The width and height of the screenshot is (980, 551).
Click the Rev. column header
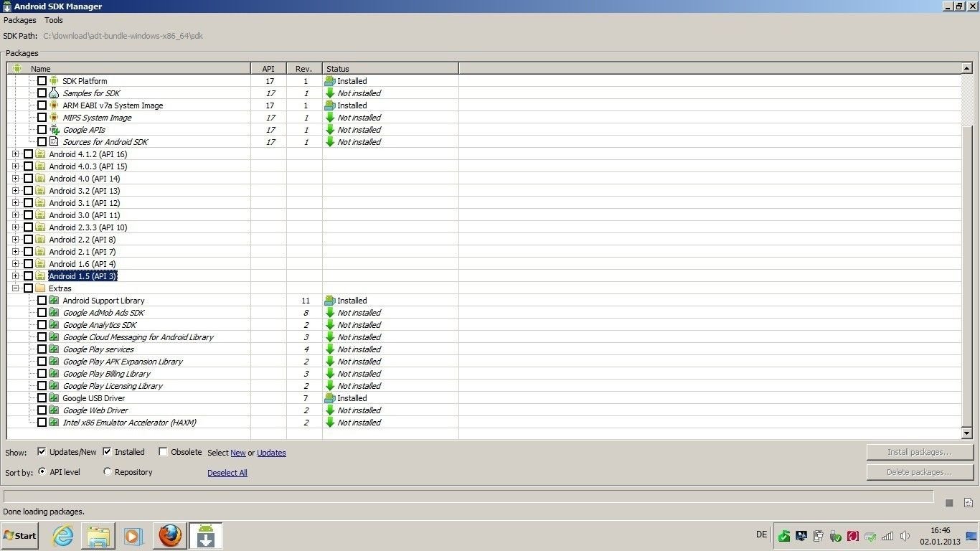tap(304, 69)
